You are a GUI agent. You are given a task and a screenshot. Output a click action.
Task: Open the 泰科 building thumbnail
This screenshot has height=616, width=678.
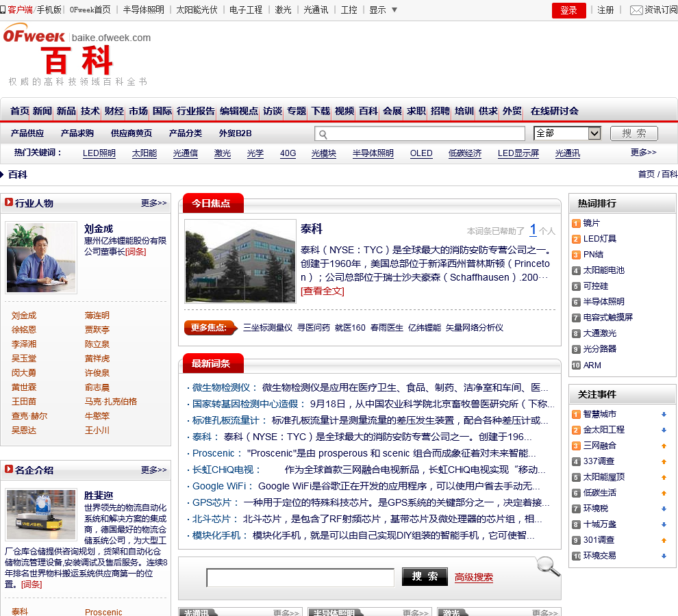pos(240,261)
